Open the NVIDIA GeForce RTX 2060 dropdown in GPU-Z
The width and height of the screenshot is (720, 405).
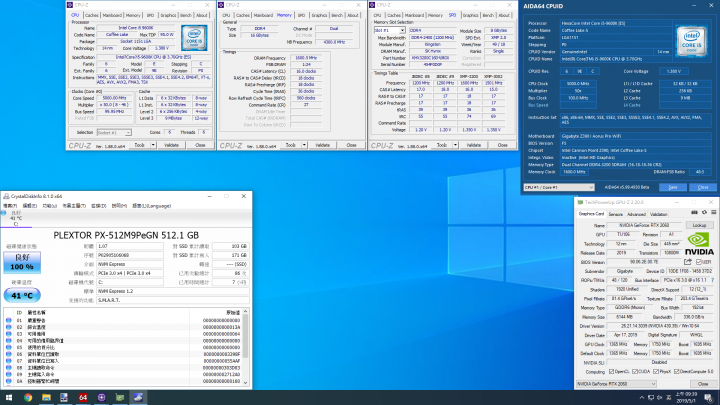point(616,384)
